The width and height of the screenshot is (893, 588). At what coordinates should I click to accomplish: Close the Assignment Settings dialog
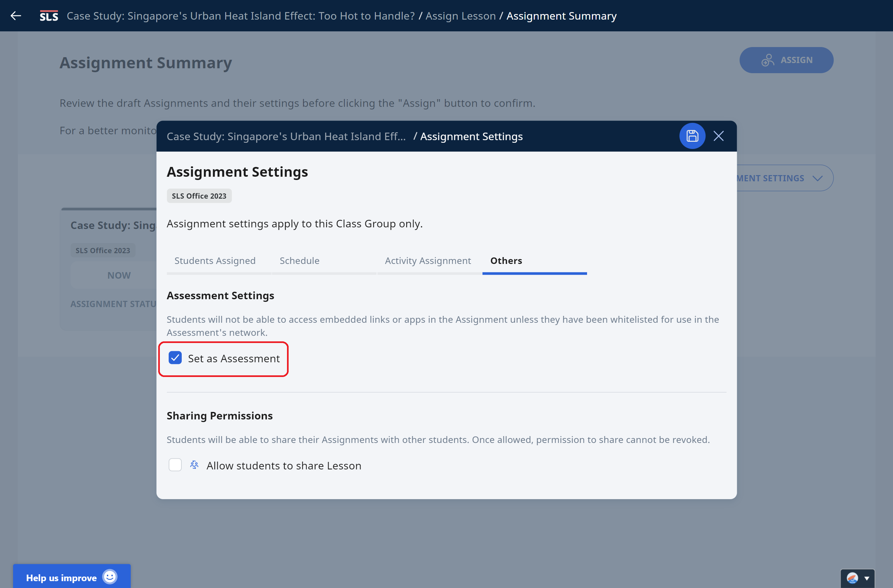[x=718, y=136]
